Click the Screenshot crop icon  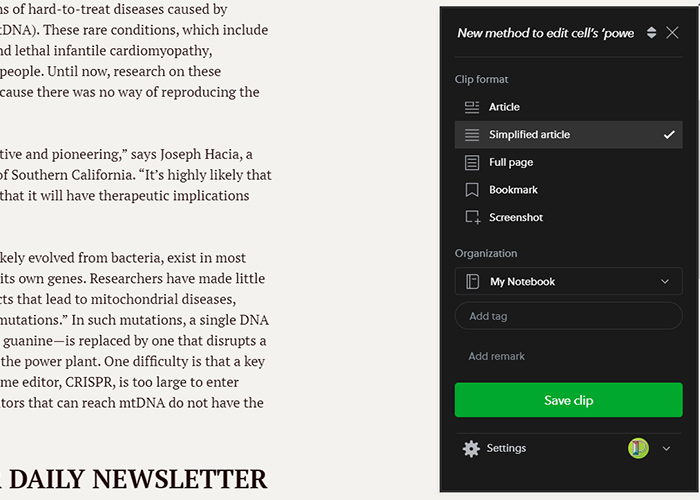[x=473, y=217]
